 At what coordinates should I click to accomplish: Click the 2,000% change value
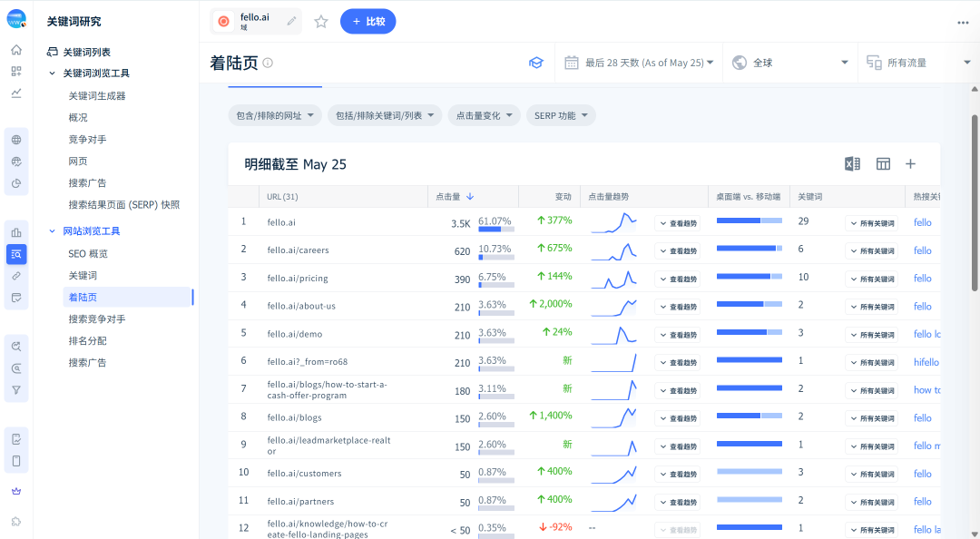pyautogui.click(x=551, y=304)
